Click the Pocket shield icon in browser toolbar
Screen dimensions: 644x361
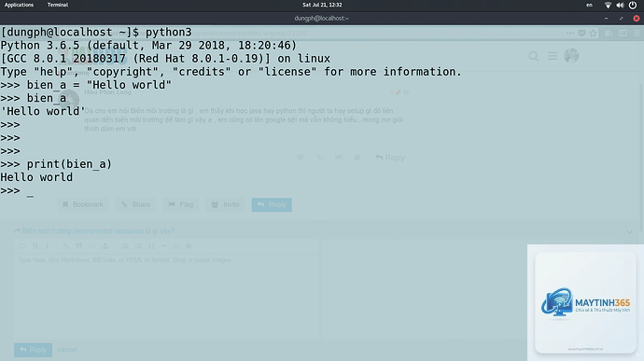point(581,33)
